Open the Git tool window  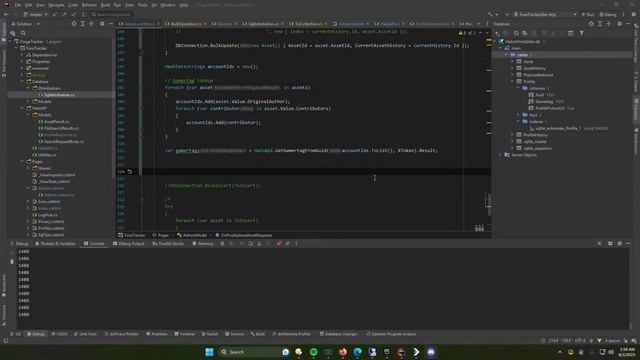16,334
